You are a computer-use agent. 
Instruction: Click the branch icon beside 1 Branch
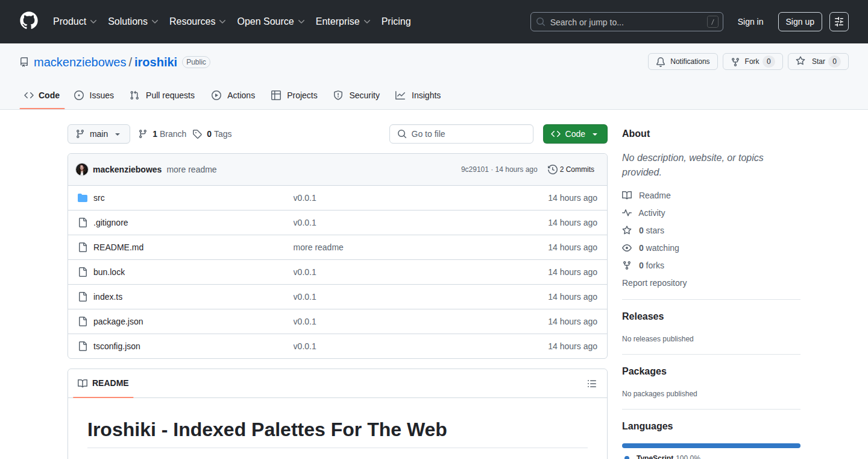143,134
